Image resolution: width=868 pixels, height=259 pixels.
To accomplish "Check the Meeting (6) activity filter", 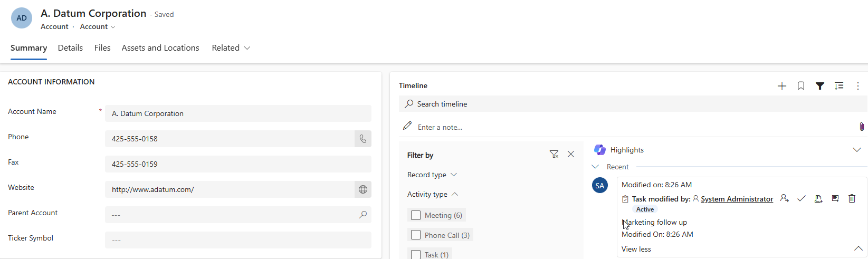I will [x=416, y=215].
